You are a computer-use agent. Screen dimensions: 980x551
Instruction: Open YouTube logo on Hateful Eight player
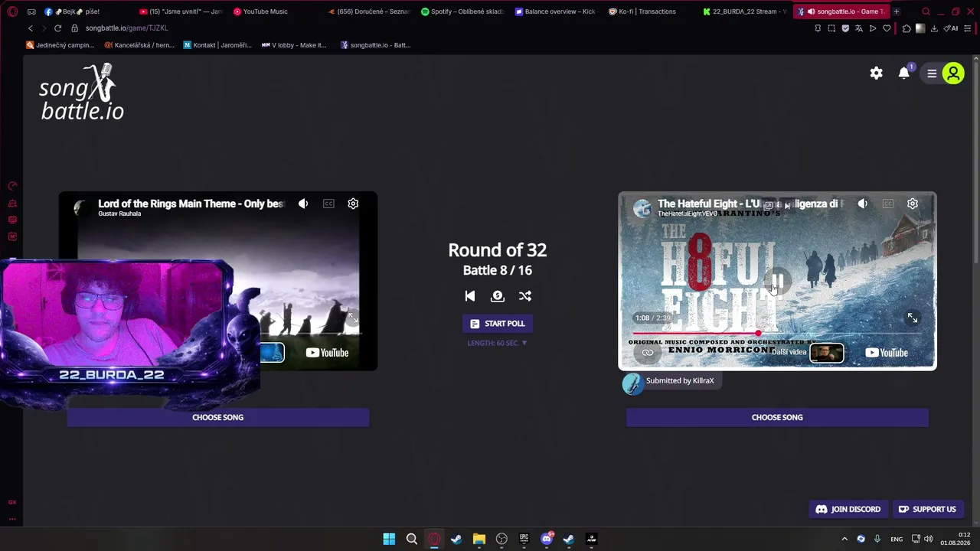coord(887,353)
